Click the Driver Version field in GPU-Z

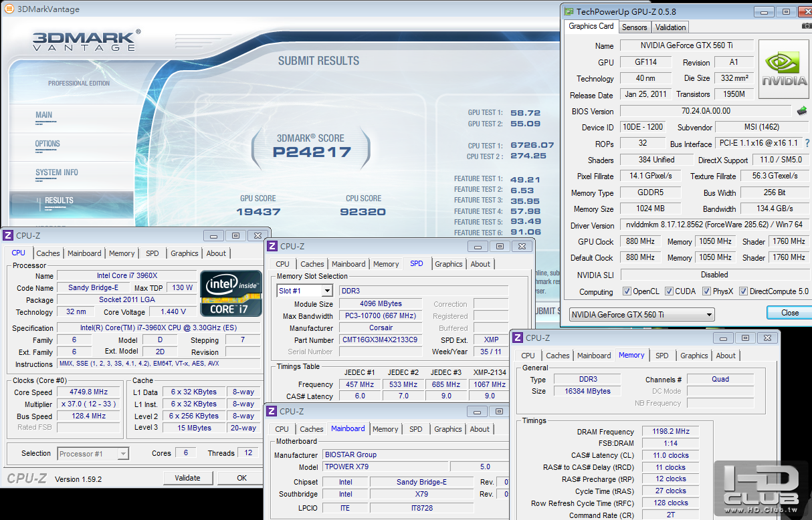tap(715, 225)
